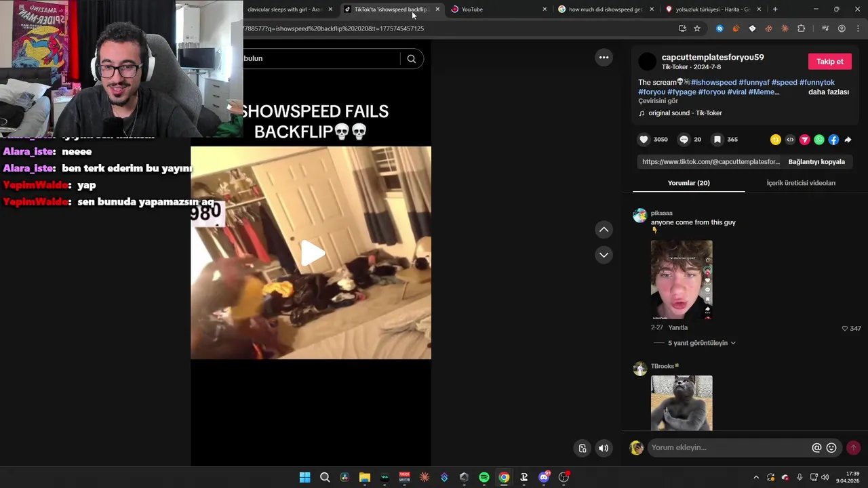Click Çevirisini gör translation link
This screenshot has height=488, width=868.
(658, 101)
